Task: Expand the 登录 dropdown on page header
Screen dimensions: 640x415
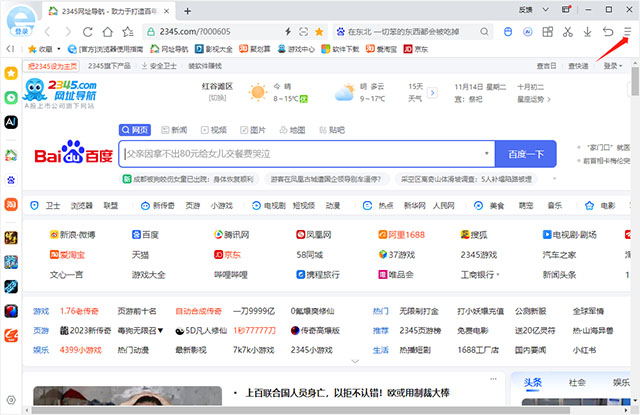Action: coord(613,66)
